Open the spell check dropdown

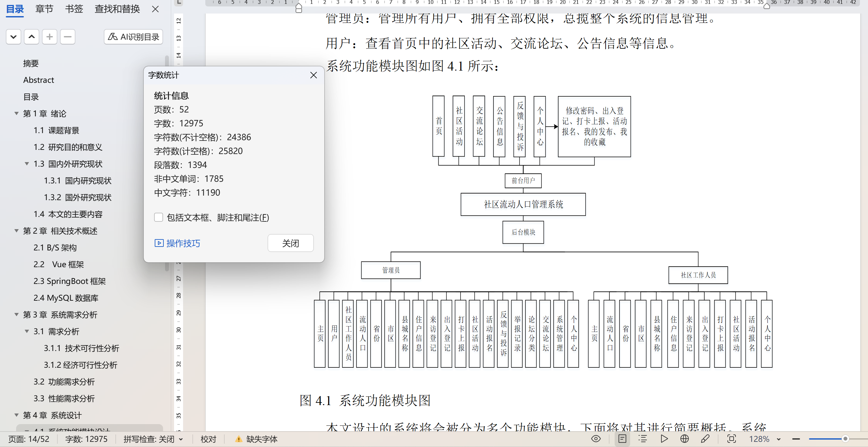181,439
